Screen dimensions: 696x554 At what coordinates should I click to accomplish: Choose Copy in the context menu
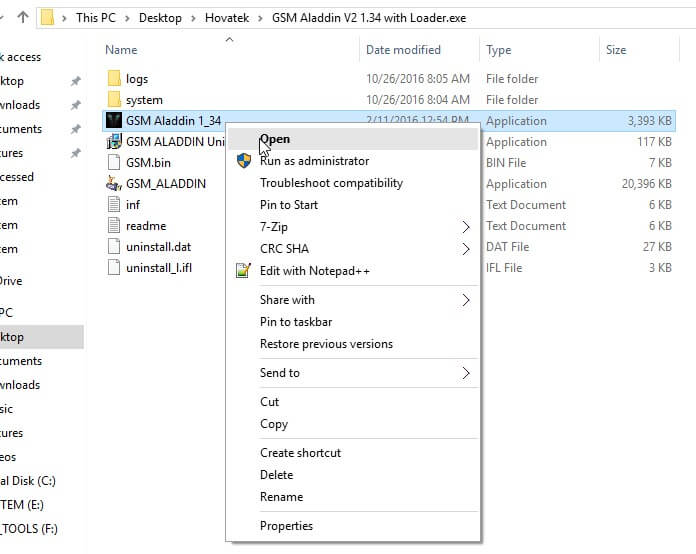353,424
